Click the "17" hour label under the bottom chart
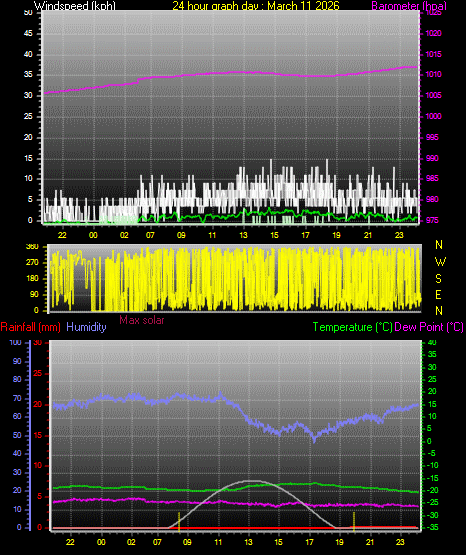Screen dimensions: 466x555 pyautogui.click(x=309, y=542)
